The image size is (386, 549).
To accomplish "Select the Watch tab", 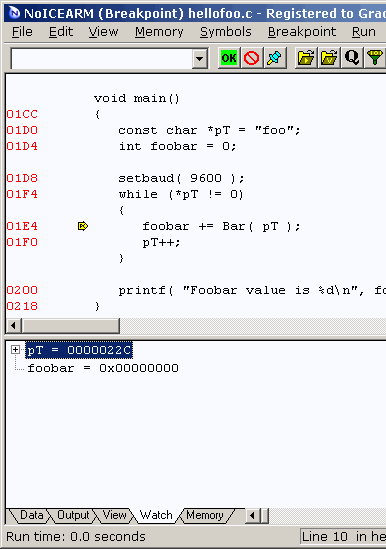I will coord(156,515).
